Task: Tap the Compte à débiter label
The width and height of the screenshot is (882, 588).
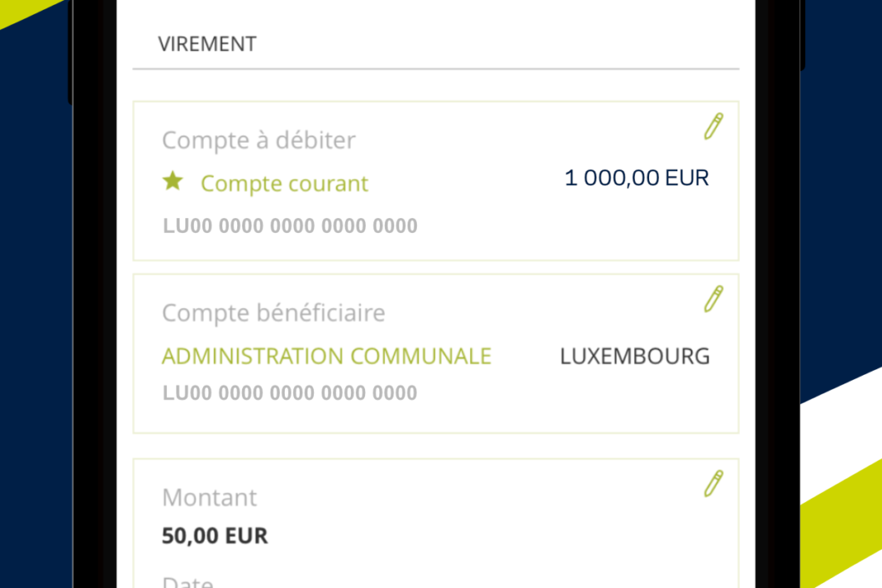Action: click(258, 140)
